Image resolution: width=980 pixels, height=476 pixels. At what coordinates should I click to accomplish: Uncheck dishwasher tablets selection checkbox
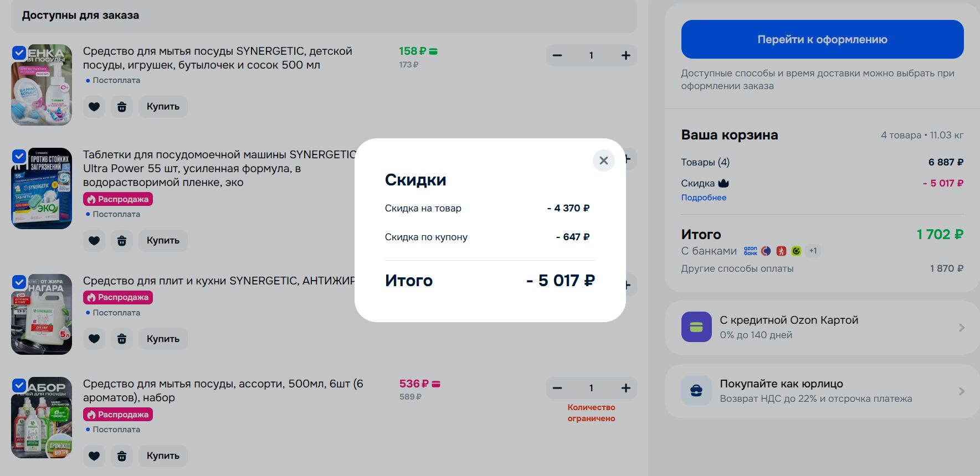tap(19, 156)
